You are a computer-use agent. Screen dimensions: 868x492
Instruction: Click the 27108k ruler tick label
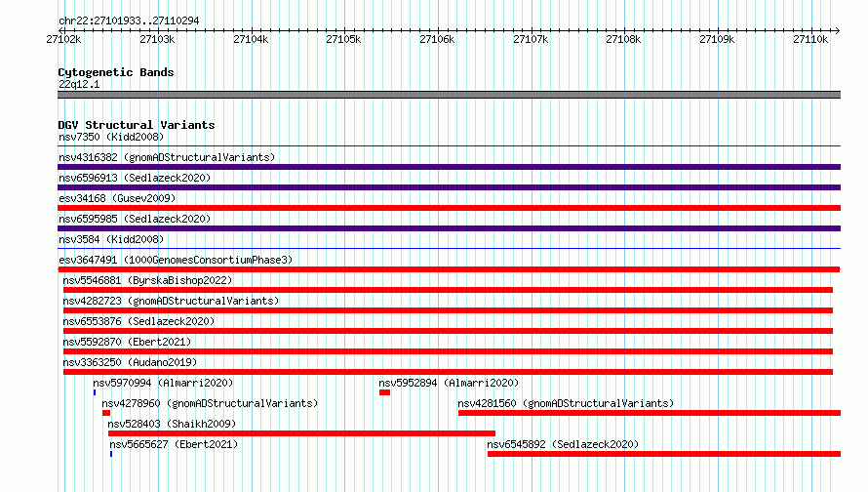point(623,39)
